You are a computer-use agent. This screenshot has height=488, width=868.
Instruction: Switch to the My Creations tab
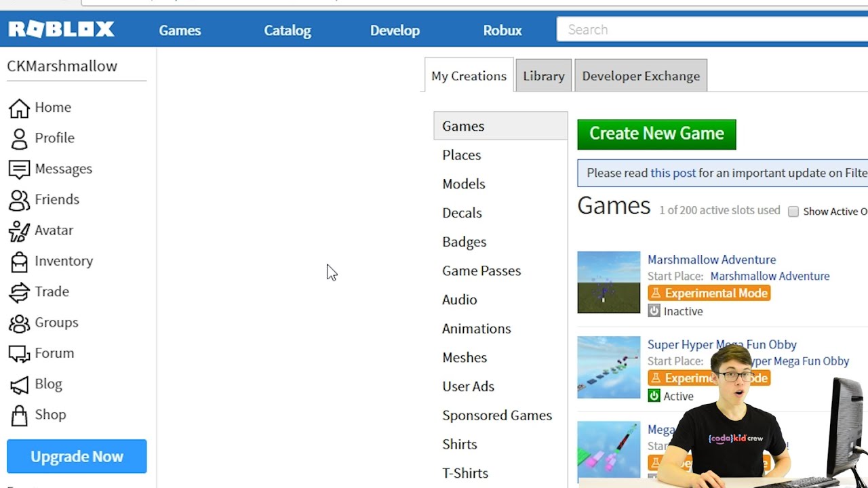coord(469,76)
